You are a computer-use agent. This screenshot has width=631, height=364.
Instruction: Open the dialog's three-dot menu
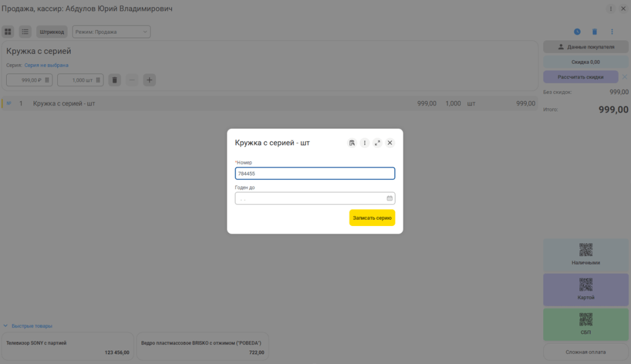click(x=365, y=143)
